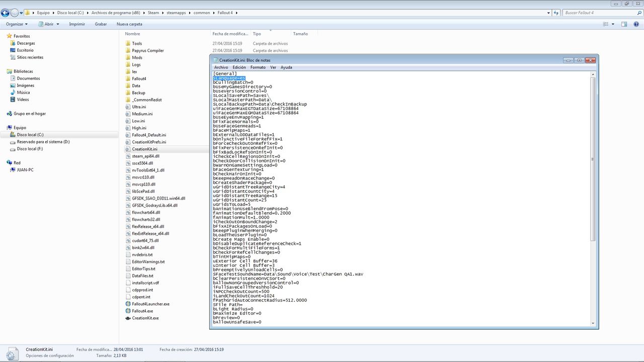Image resolution: width=644 pixels, height=362 pixels.
Task: Select the installscript.vdf file icon
Action: click(x=128, y=283)
